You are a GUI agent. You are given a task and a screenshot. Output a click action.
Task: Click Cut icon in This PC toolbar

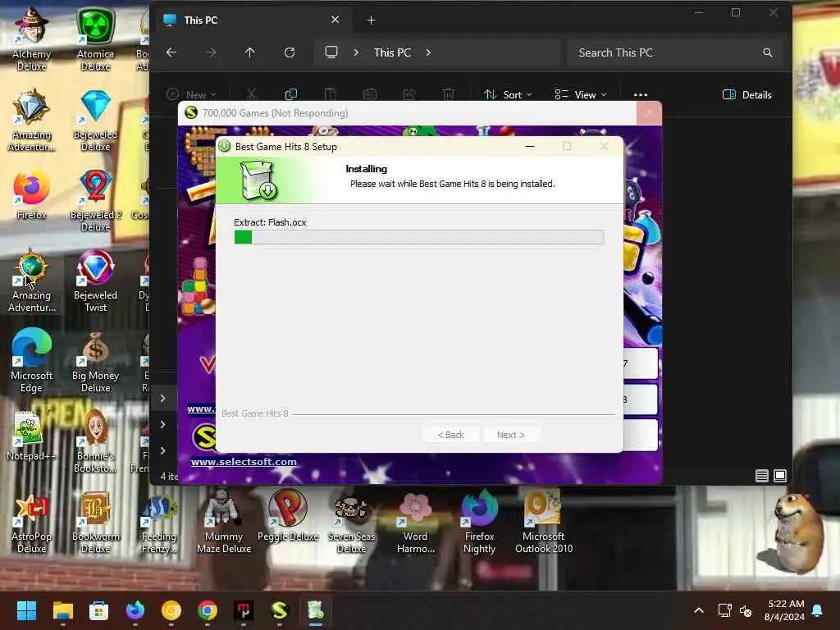(251, 95)
